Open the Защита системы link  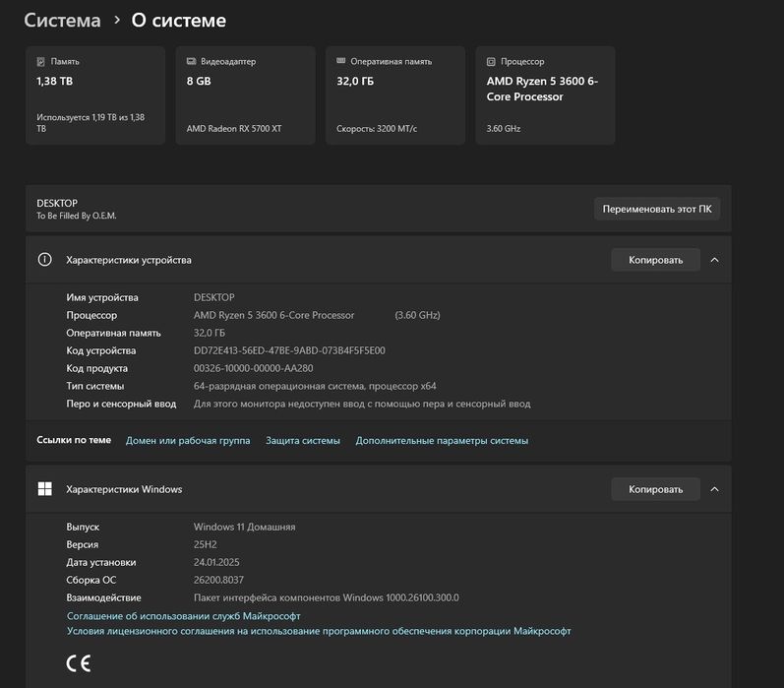pos(303,441)
